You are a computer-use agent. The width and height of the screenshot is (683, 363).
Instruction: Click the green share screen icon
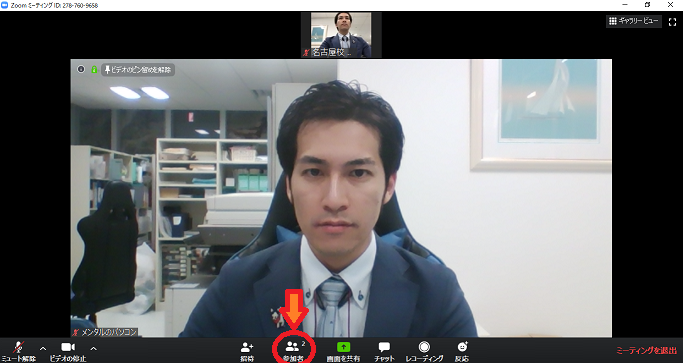343,347
